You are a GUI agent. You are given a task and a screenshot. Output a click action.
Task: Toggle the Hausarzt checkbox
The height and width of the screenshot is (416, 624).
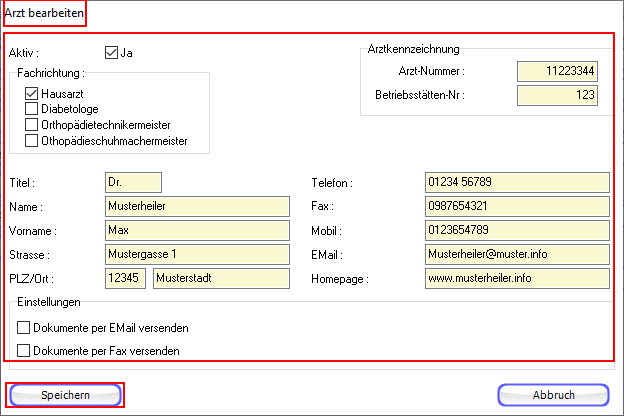pos(32,93)
